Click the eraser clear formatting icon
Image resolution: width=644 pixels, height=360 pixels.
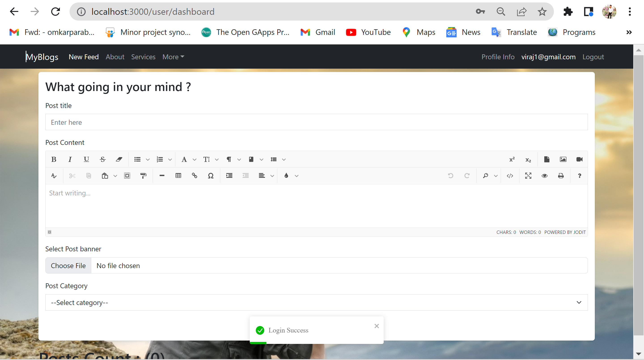coord(119,159)
